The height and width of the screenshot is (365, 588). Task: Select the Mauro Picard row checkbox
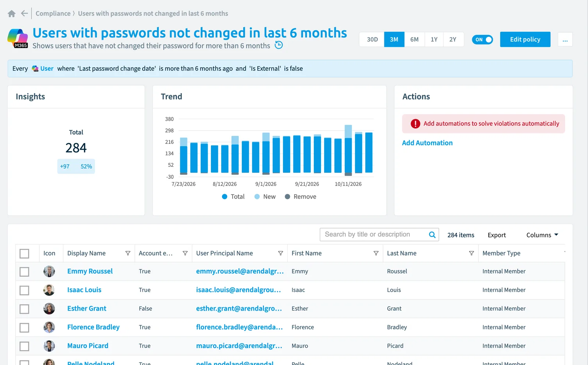coord(24,346)
